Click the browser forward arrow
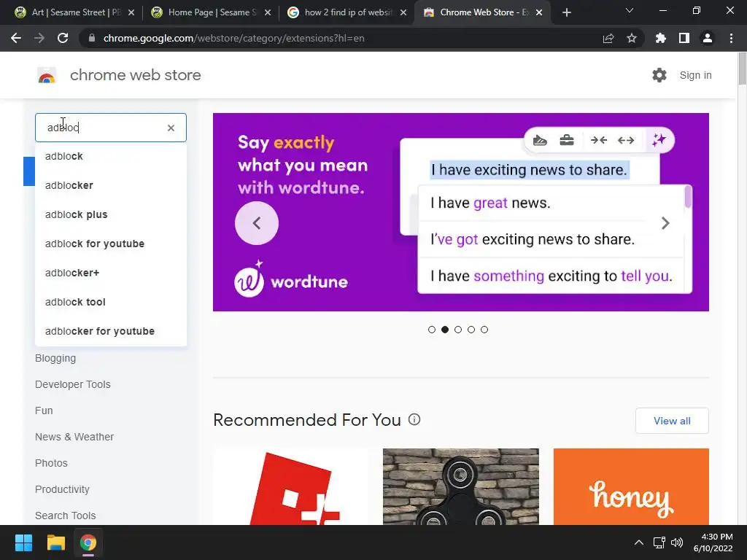 point(39,38)
